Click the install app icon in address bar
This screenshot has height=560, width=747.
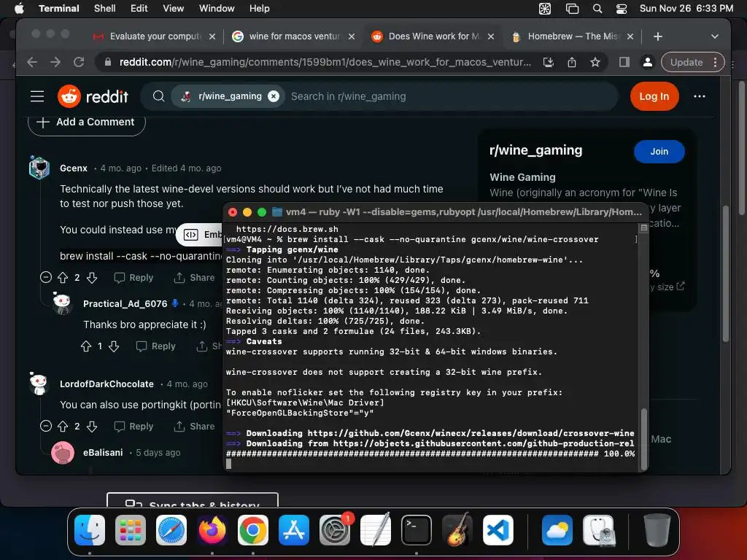[549, 62]
